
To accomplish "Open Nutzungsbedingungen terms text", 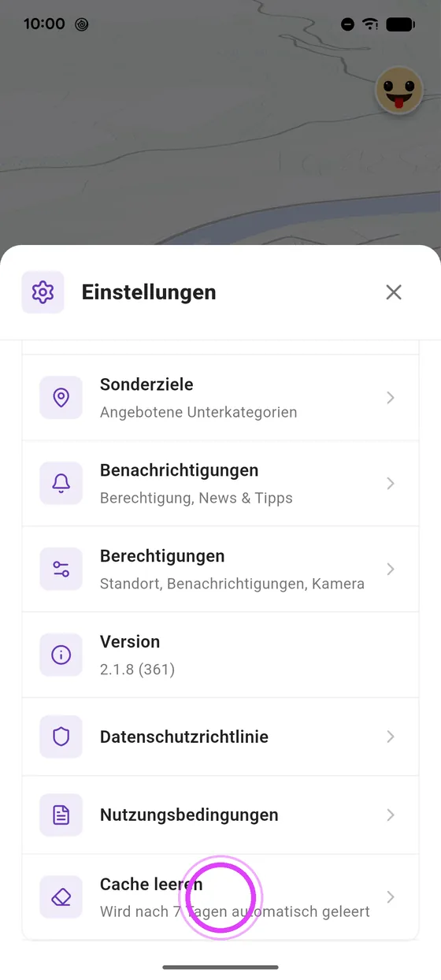I will coord(189,815).
